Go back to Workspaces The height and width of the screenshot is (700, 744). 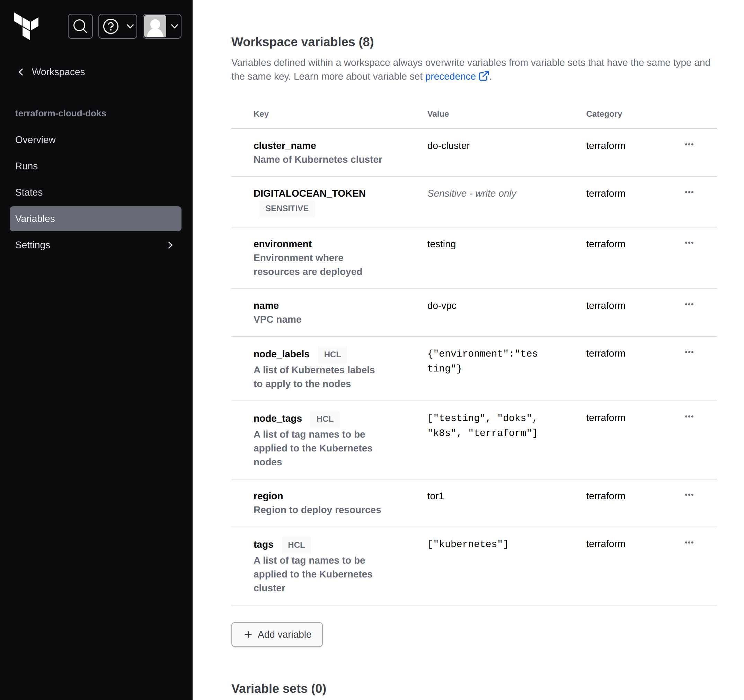pyautogui.click(x=51, y=72)
